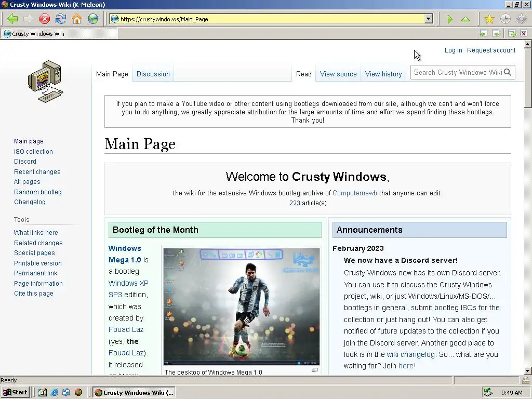Open All pages in the sidebar
The height and width of the screenshot is (399, 532).
click(27, 182)
